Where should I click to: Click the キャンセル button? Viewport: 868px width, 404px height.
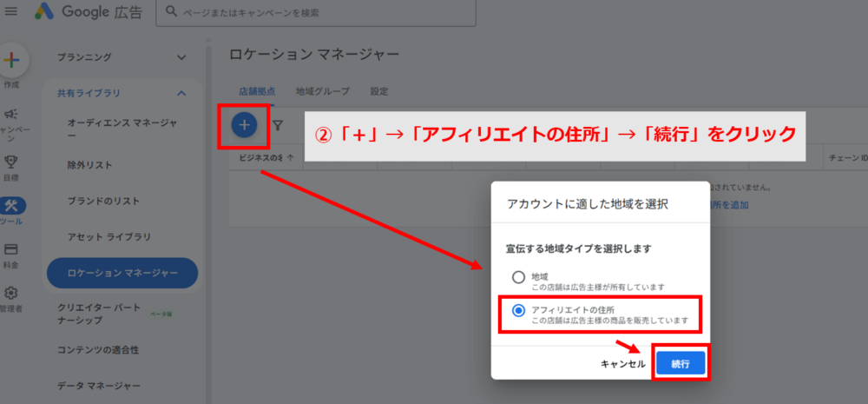click(622, 364)
